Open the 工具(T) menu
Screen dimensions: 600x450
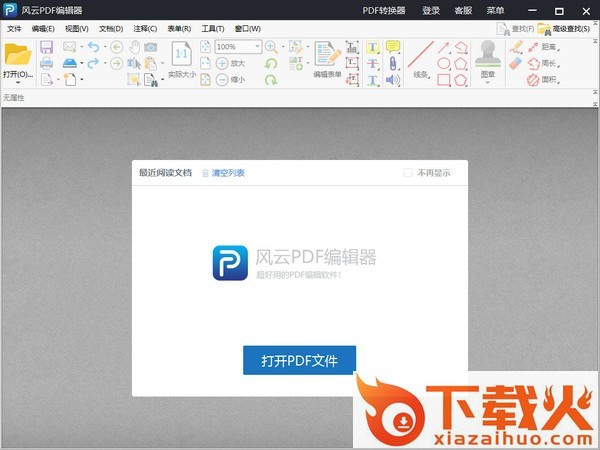[213, 29]
